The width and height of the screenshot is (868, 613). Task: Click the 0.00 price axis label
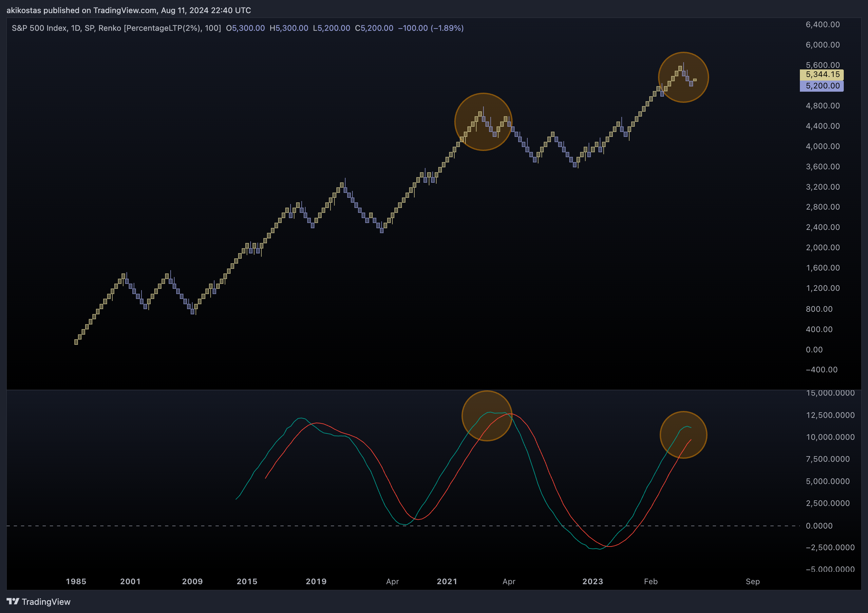(814, 350)
